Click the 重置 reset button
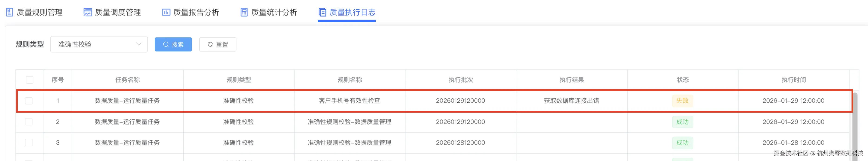Screen dimensions: 868x161 point(217,44)
